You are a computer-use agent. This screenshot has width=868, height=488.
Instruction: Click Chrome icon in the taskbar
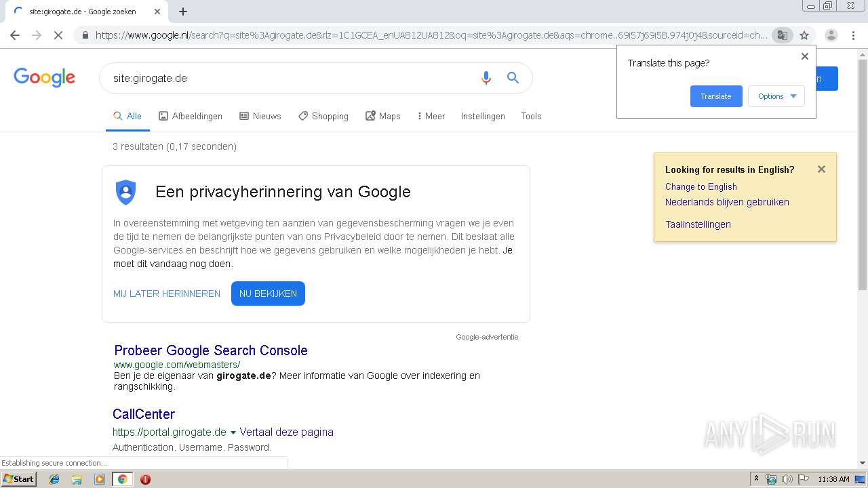pyautogui.click(x=122, y=479)
